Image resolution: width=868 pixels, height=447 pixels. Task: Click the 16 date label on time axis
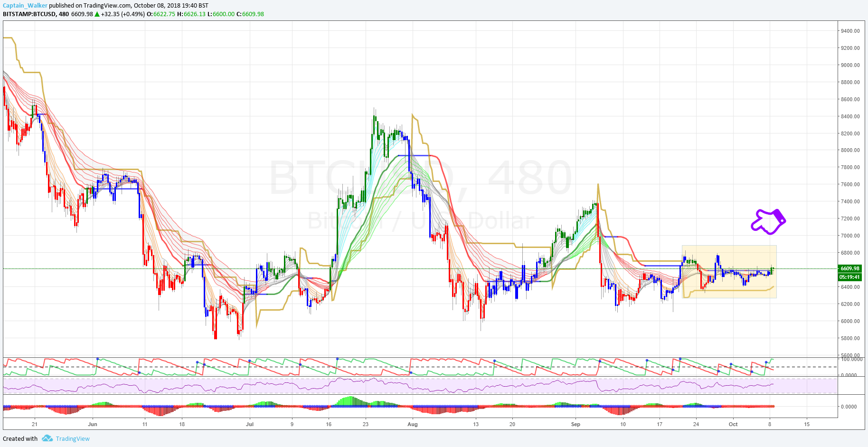pos(329,424)
